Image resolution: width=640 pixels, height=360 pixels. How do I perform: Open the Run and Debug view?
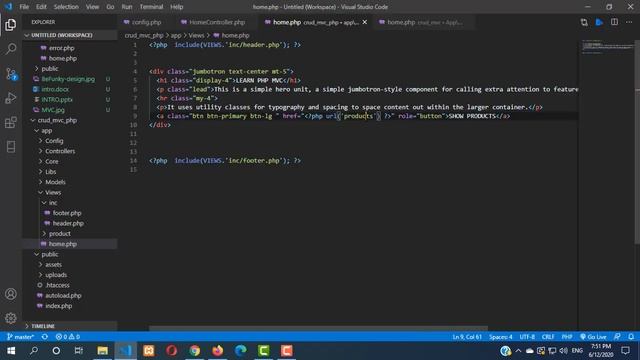click(x=11, y=98)
